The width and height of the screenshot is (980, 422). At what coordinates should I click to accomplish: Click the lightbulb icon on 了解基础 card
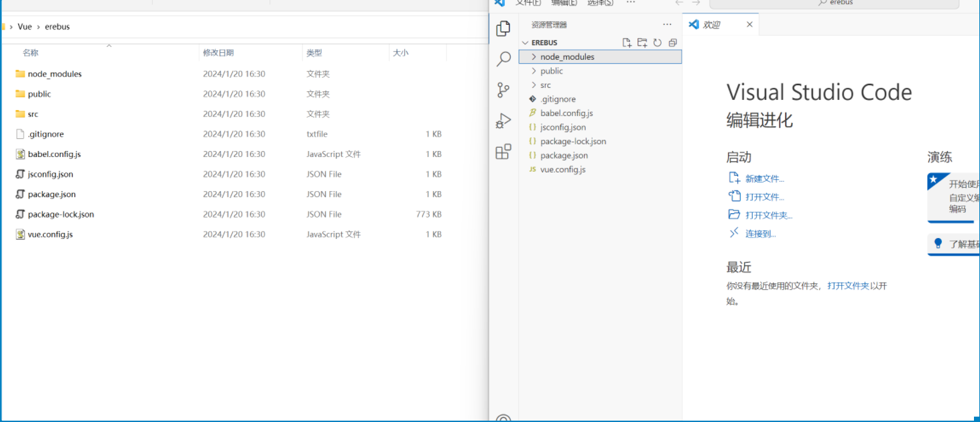(x=938, y=244)
